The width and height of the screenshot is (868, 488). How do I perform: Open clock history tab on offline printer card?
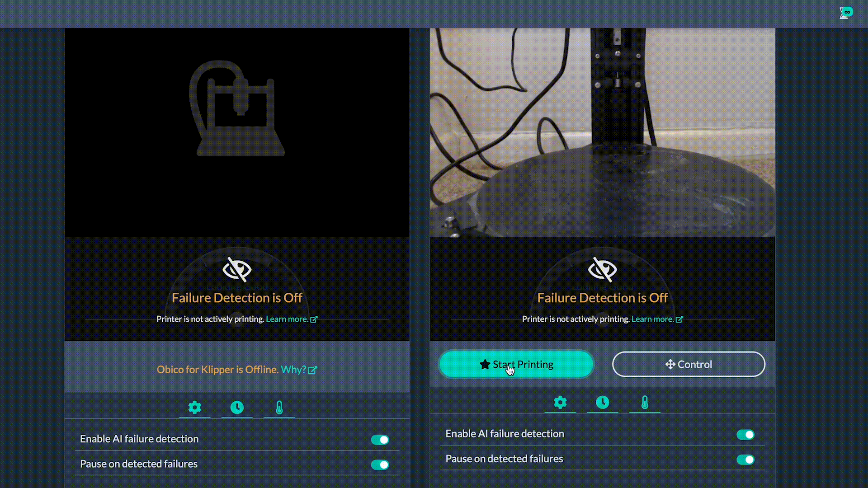tap(237, 408)
